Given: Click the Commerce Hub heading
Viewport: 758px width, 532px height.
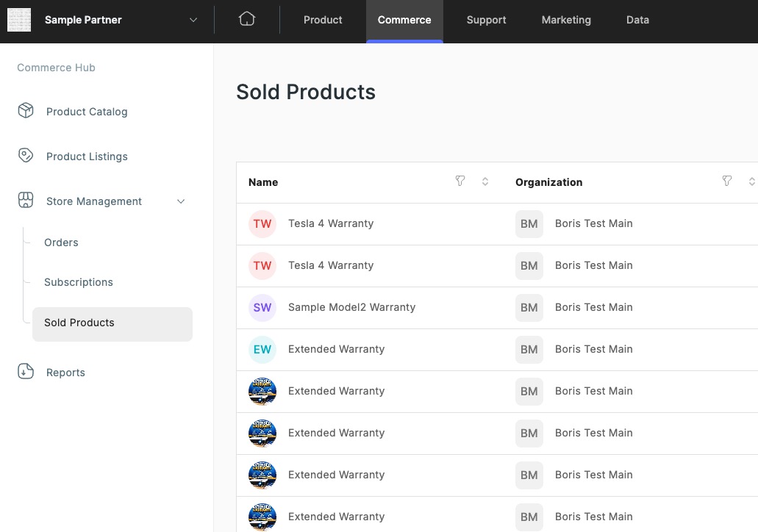Looking at the screenshot, I should point(56,68).
